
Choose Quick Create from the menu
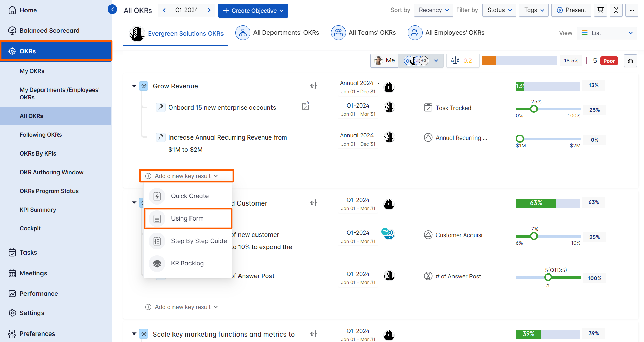pyautogui.click(x=189, y=196)
